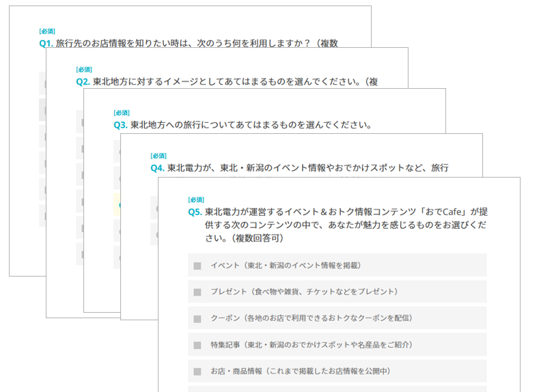The image size is (552, 392).
Task: Check the プレゼント option checkbox
Action: (197, 292)
